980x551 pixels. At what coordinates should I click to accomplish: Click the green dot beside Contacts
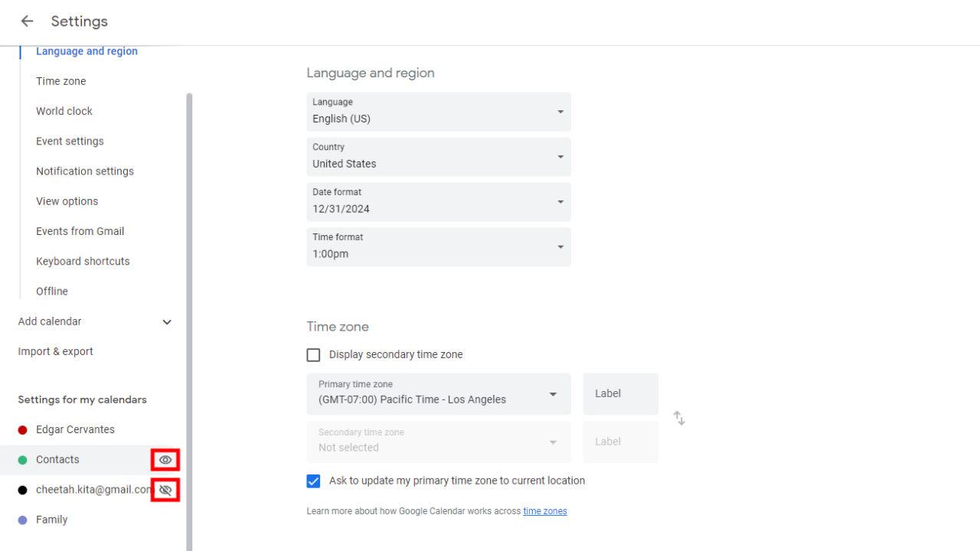tap(22, 460)
